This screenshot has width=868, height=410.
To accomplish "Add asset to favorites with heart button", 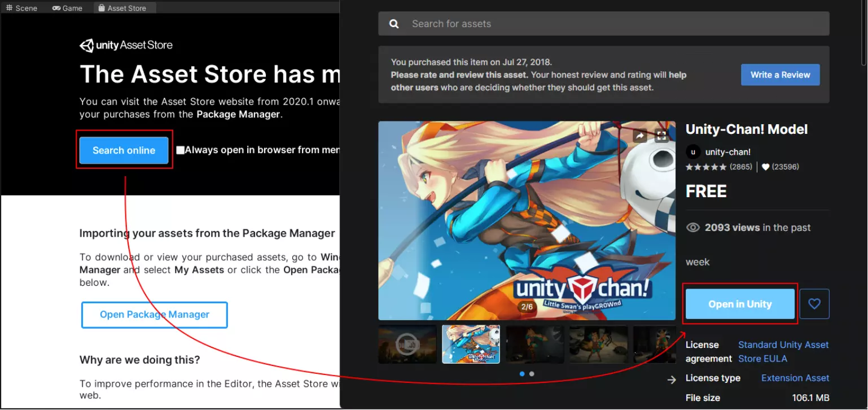I will pos(814,304).
